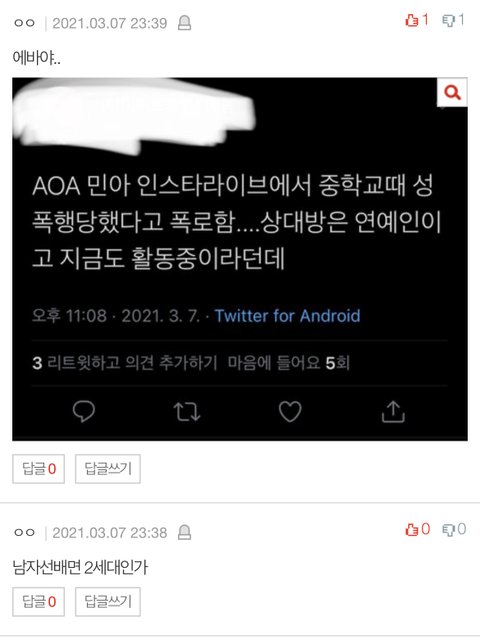480x640 pixels.
Task: Click 마음에 들어요 5회 likes count
Action: [289, 362]
